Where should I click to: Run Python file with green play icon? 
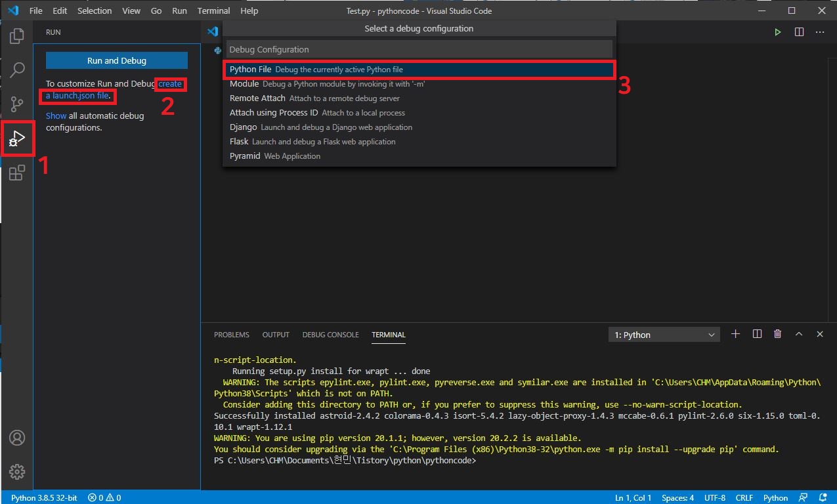pyautogui.click(x=777, y=32)
